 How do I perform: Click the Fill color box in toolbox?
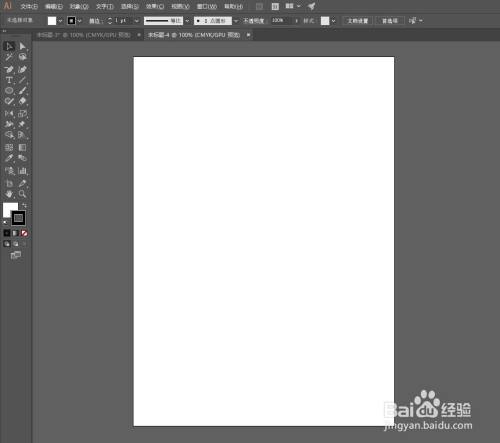click(x=8, y=208)
